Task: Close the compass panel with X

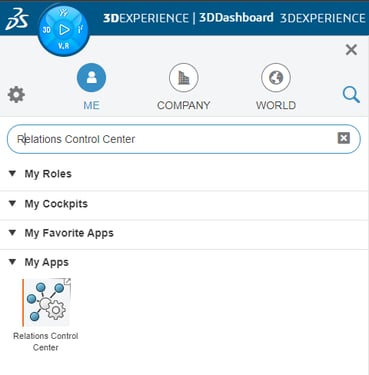Action: coord(351,50)
